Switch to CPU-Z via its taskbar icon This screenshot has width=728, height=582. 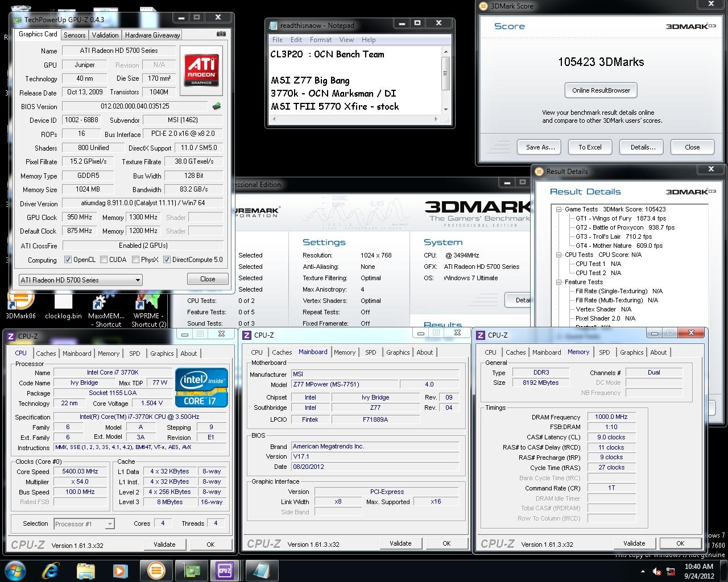[x=225, y=570]
